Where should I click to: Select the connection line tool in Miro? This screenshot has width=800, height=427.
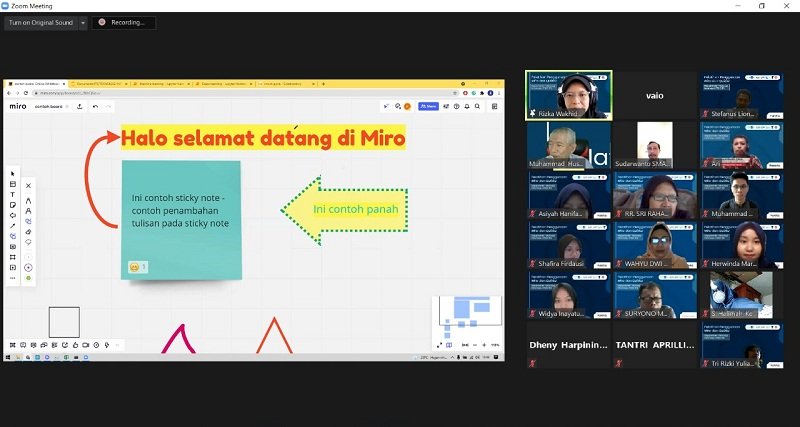pos(13,226)
